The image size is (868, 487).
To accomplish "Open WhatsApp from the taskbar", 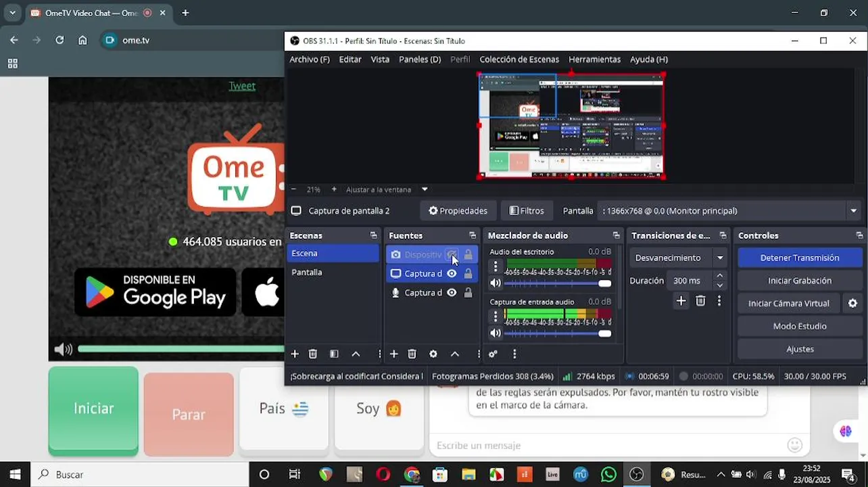I will (608, 475).
